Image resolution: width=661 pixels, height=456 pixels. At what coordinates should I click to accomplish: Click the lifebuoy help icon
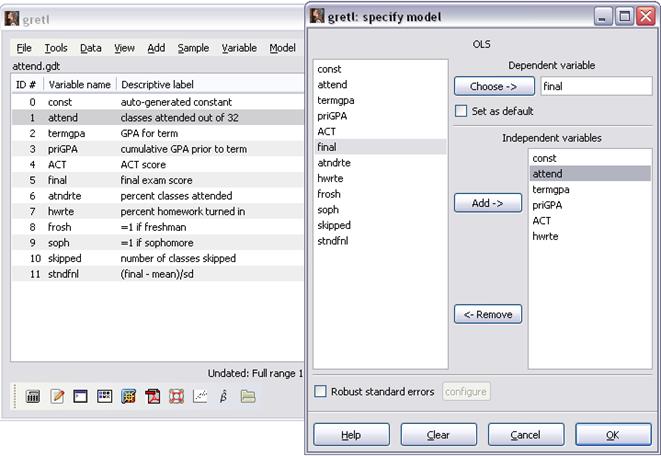pos(176,397)
